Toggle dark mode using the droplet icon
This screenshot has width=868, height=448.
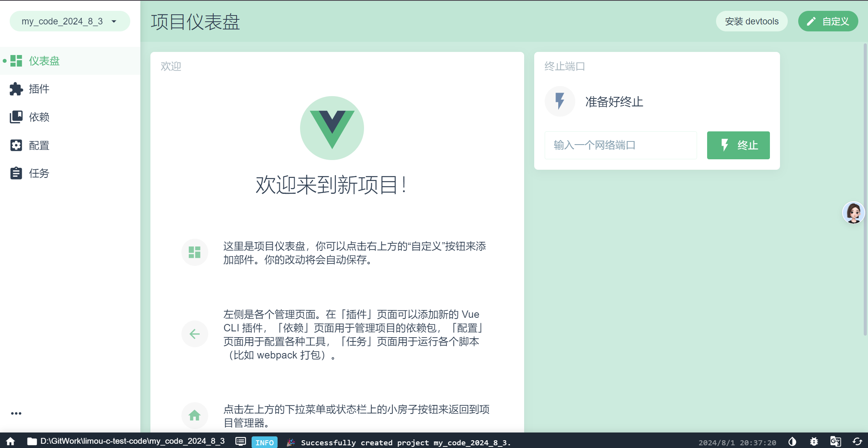point(792,442)
